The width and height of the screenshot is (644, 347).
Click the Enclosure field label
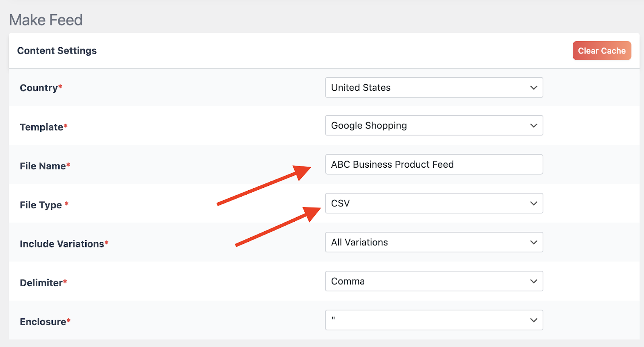[x=45, y=322]
